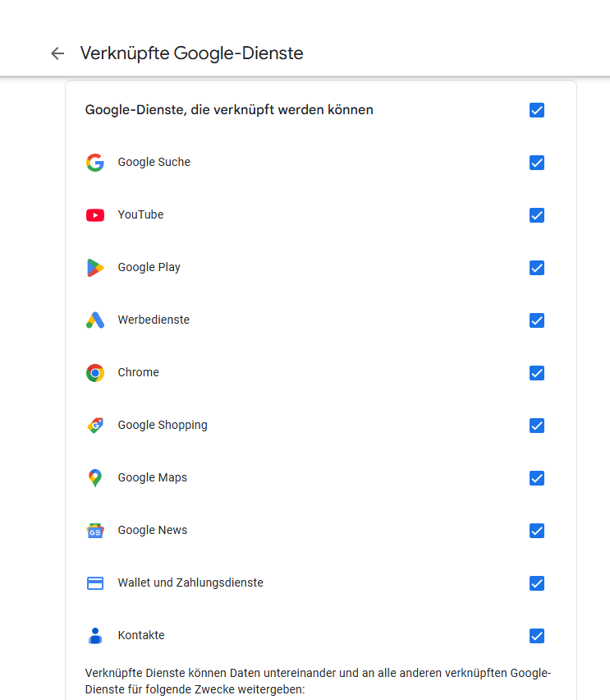Deselect the Google Maps checkbox
Screen dimensions: 610x700
coord(537,478)
